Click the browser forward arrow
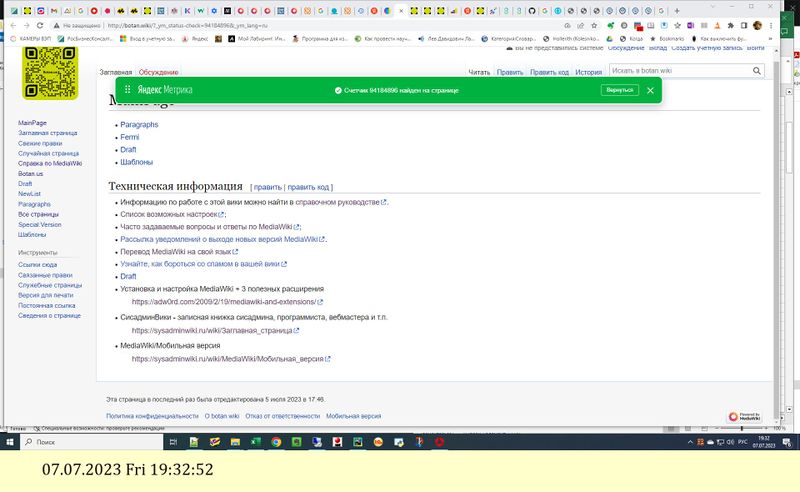800x492 pixels. click(x=27, y=26)
